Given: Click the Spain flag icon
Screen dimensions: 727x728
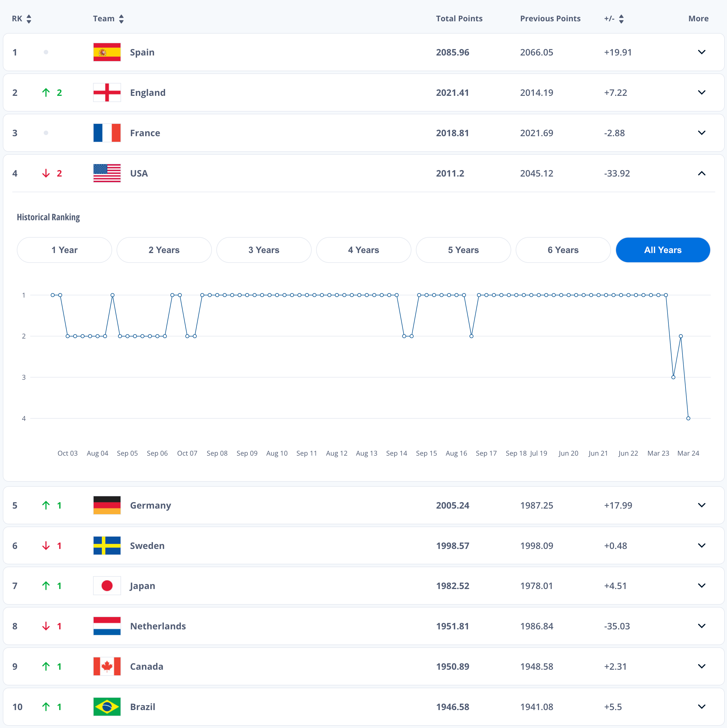Looking at the screenshot, I should click(x=107, y=52).
